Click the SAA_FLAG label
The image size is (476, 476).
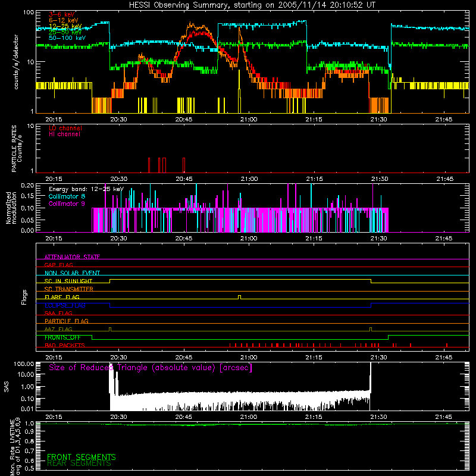(58, 313)
